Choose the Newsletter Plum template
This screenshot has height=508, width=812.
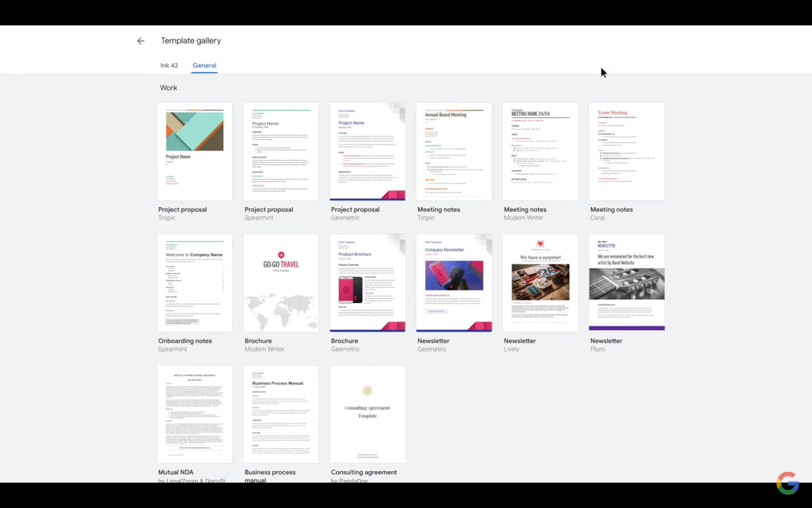[626, 283]
